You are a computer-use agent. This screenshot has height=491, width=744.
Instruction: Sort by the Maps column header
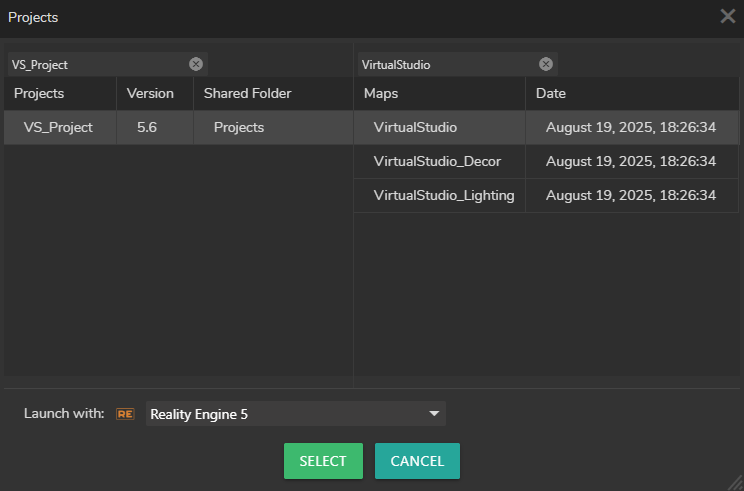click(381, 93)
